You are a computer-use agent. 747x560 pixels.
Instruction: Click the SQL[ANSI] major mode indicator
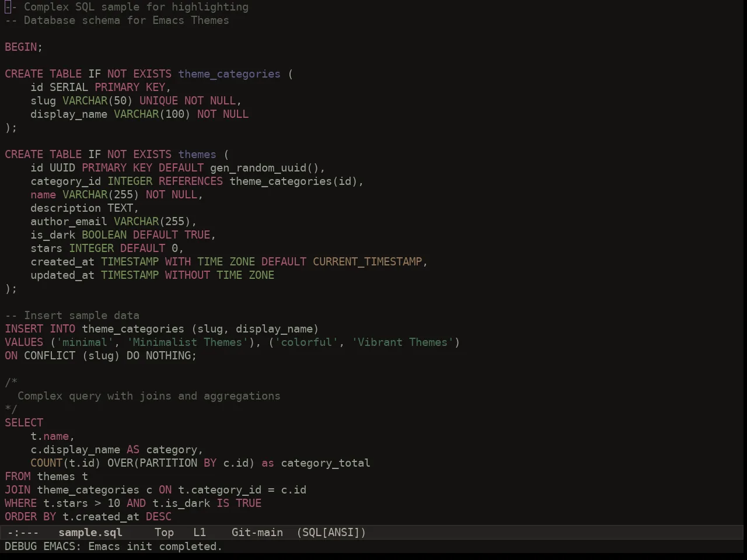(331, 533)
